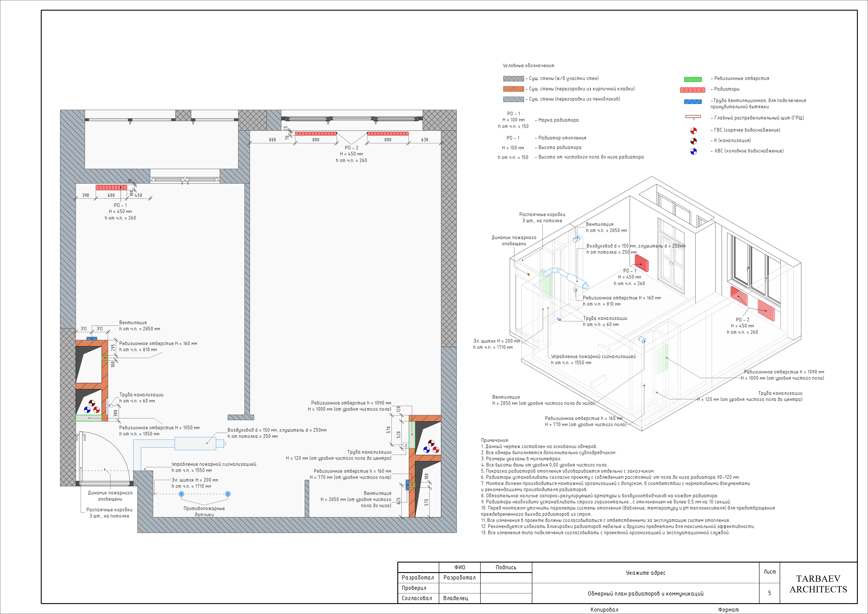Click the blue ventilation symbol between the 312 dimensions
Viewport: 868px width, 614px height.
92,338
